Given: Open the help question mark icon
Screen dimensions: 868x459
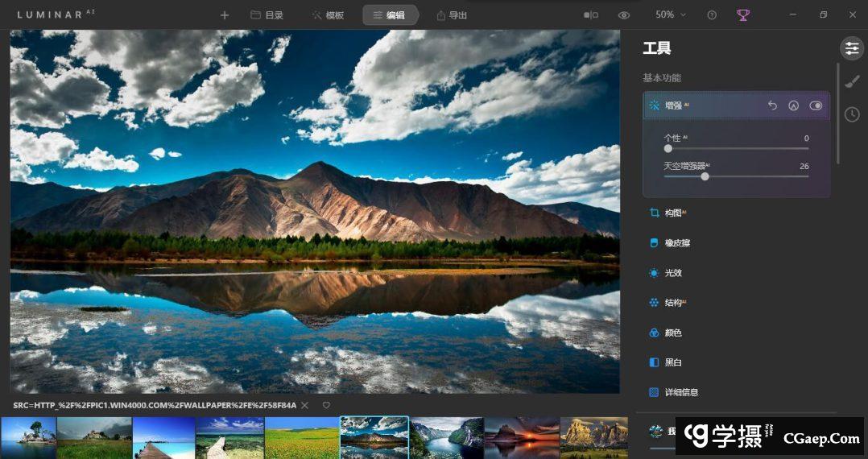Looking at the screenshot, I should tap(712, 15).
